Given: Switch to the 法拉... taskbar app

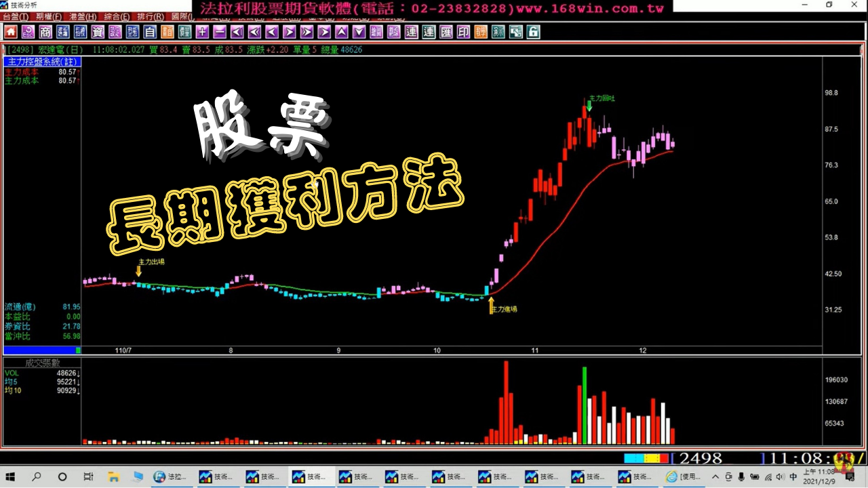Looking at the screenshot, I should (172, 476).
